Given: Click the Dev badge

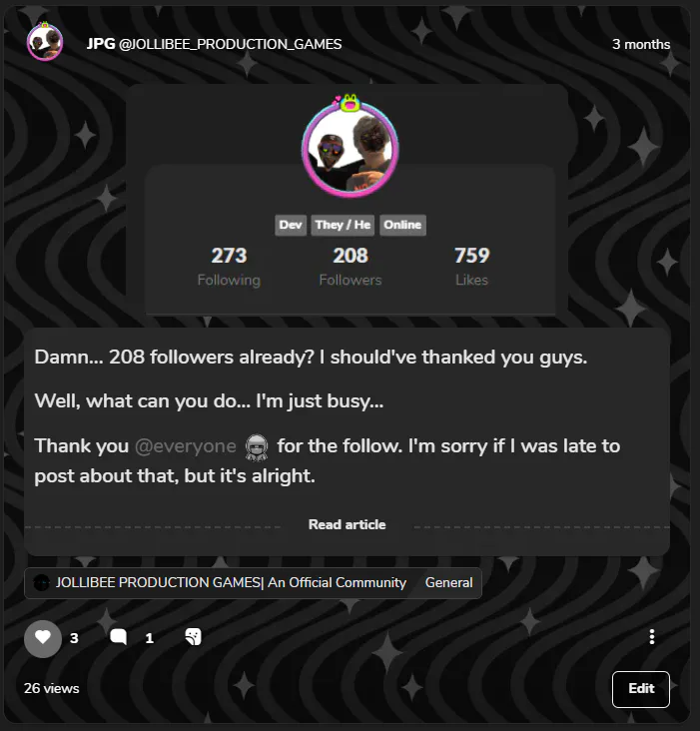Looking at the screenshot, I should (x=291, y=225).
